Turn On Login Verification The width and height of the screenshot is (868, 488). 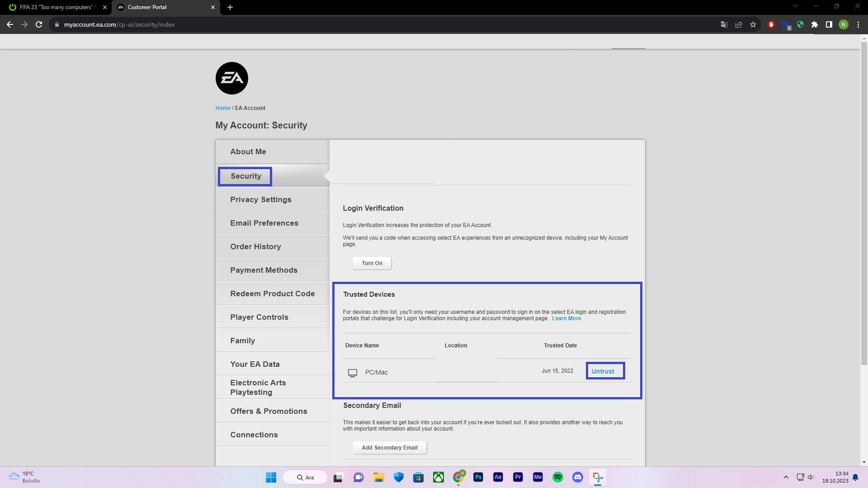tap(372, 263)
